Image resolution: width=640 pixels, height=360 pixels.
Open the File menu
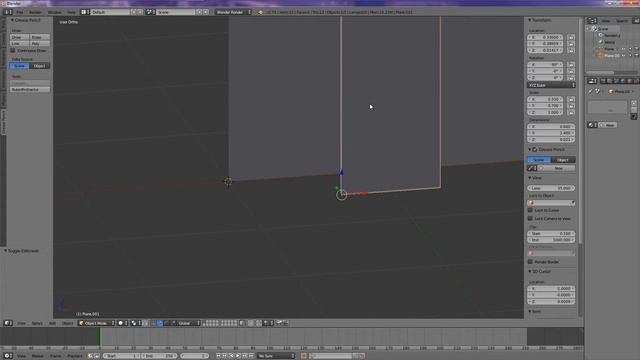click(20, 12)
